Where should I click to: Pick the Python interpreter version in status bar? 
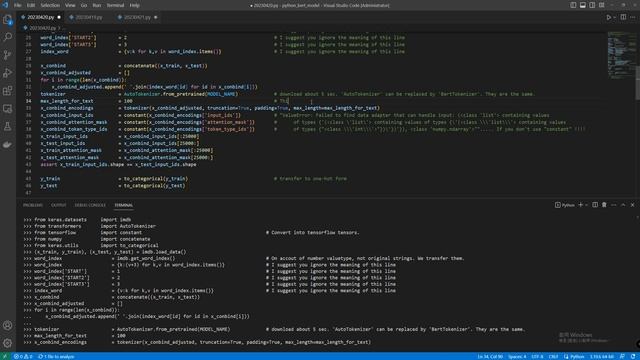[x=602, y=356]
